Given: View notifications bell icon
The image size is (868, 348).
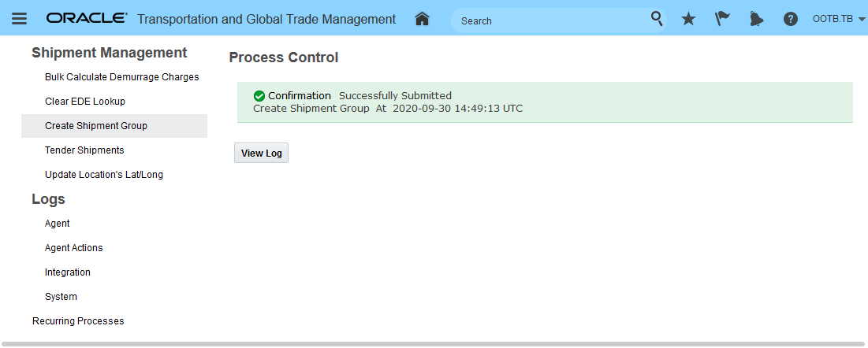Looking at the screenshot, I should 756,19.
